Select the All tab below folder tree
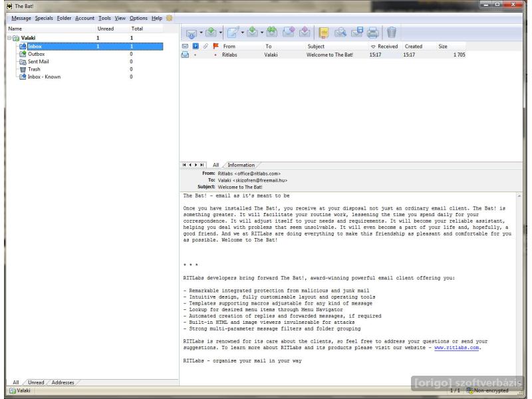532x399 pixels. [16, 382]
